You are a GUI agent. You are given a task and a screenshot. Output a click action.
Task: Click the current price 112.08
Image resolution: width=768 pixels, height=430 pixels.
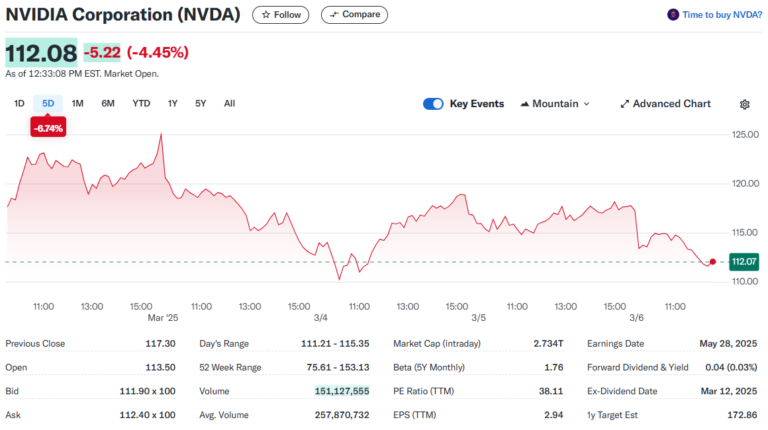click(x=41, y=53)
